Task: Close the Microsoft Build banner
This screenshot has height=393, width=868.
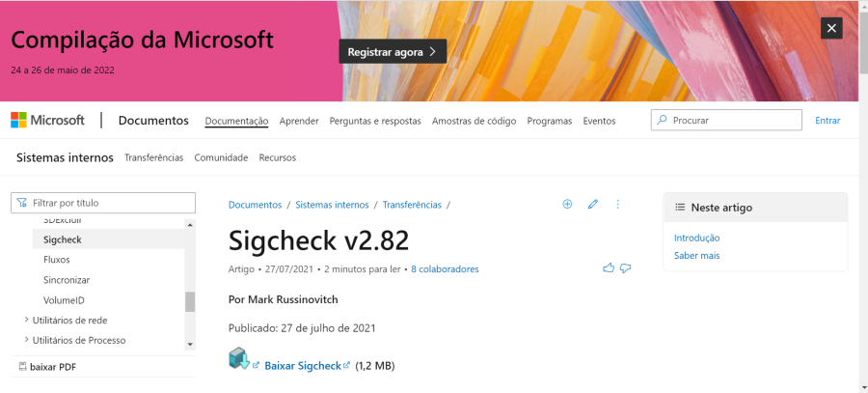Action: 831,28
